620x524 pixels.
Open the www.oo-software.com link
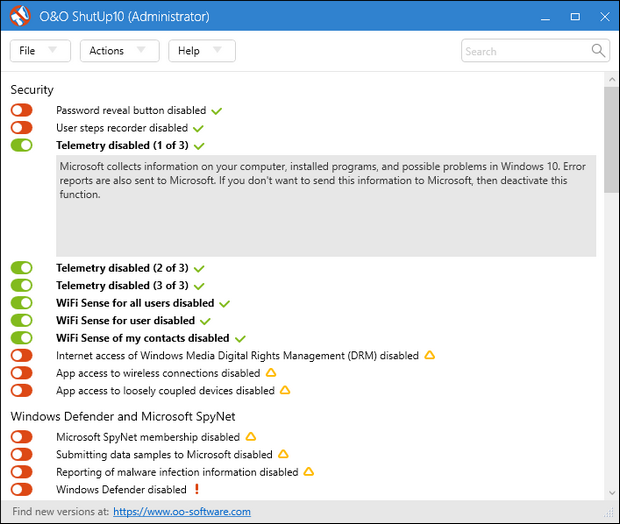pyautogui.click(x=182, y=512)
